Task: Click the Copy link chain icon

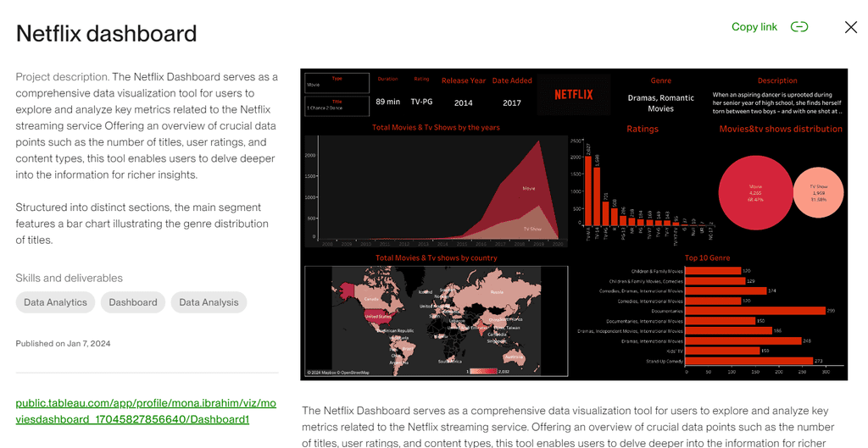Action: (x=798, y=26)
